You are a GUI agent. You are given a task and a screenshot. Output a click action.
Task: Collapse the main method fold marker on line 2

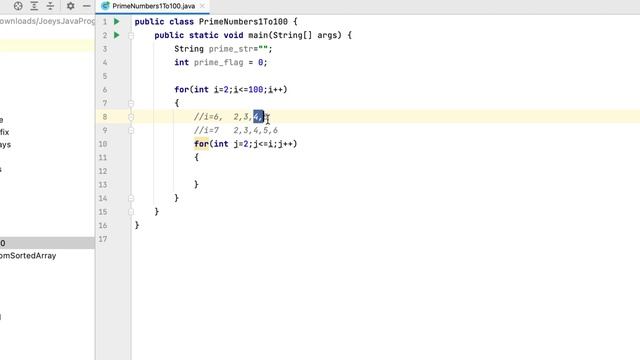click(x=131, y=36)
